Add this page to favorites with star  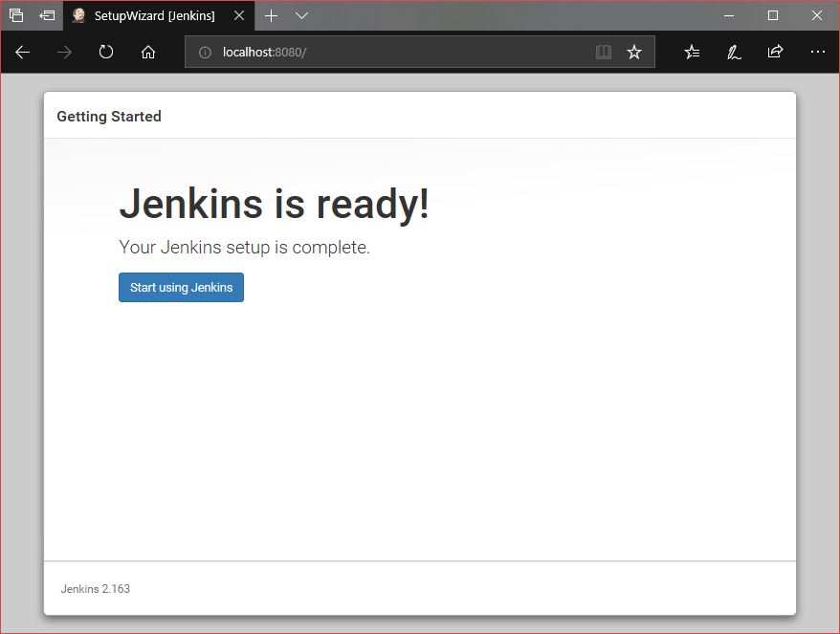(633, 53)
